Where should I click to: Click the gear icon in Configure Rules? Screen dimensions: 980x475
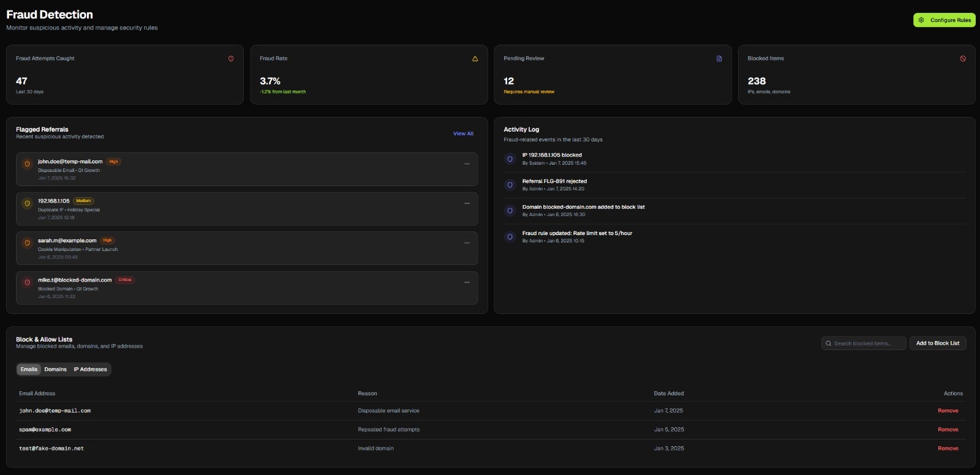point(921,20)
